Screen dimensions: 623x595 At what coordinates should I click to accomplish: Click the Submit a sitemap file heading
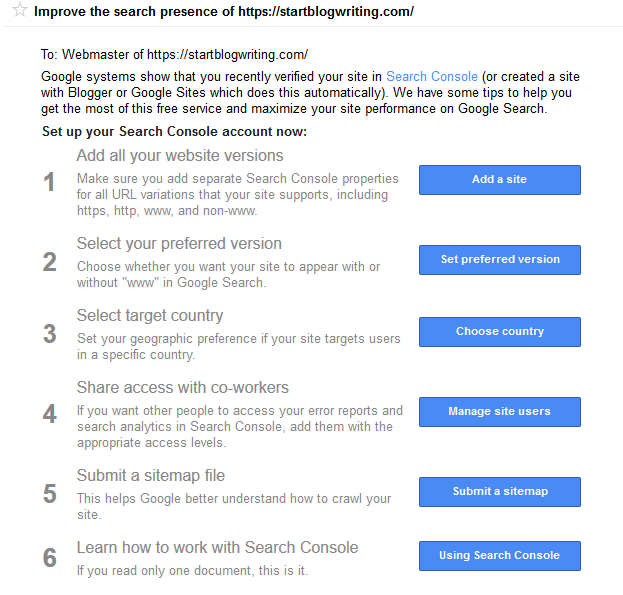(151, 475)
